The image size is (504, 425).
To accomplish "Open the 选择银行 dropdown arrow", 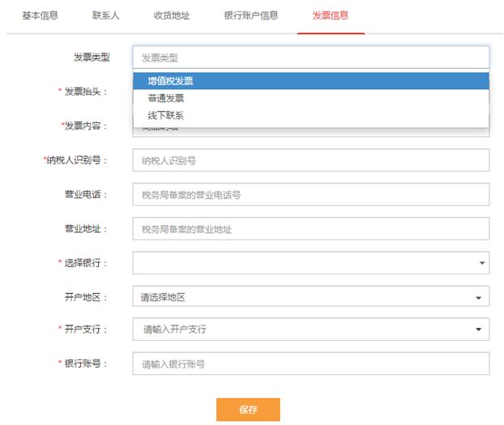I will point(482,263).
